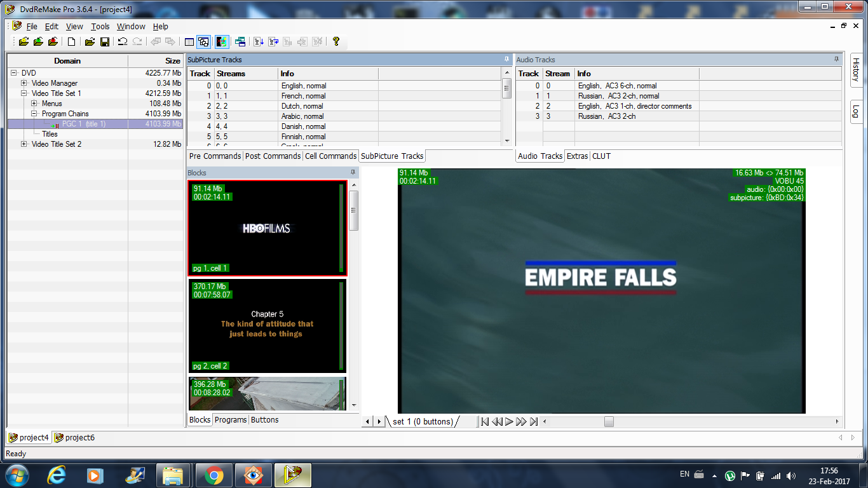Save project using the floppy disk icon
Viewport: 868px width, 488px height.
coord(105,42)
